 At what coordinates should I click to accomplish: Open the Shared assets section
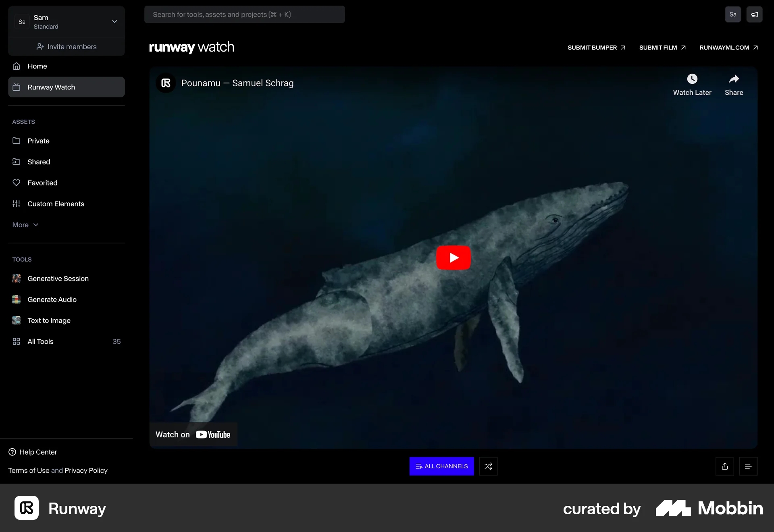tap(38, 162)
